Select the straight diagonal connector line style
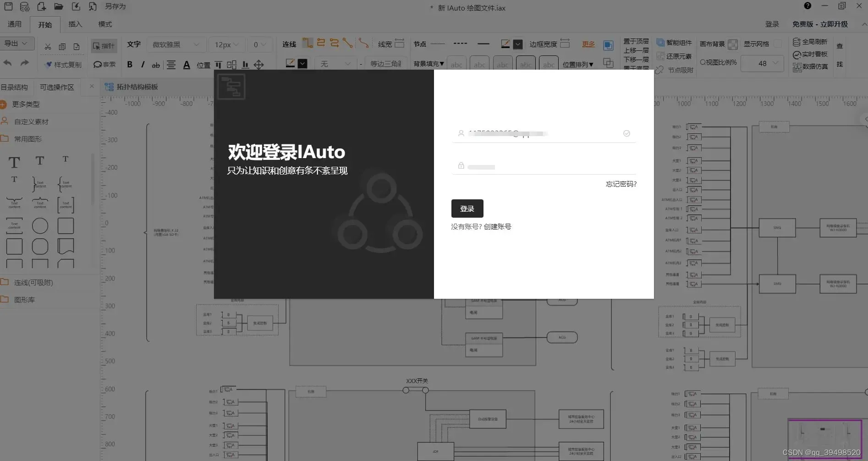This screenshot has width=868, height=461. tap(348, 43)
